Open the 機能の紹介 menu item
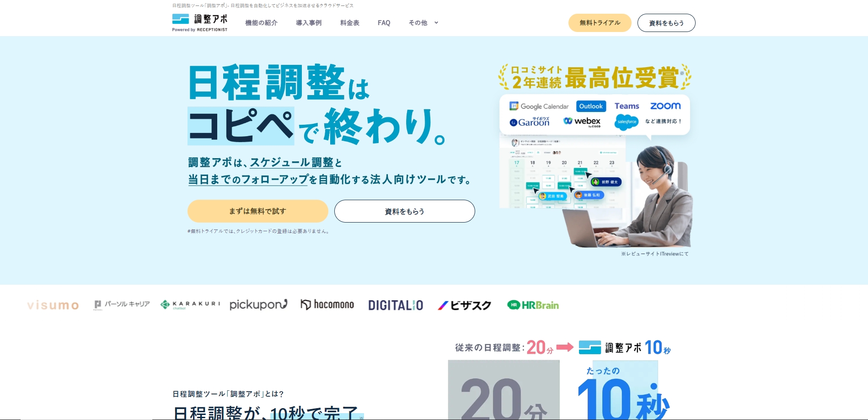The height and width of the screenshot is (420, 868). (261, 23)
